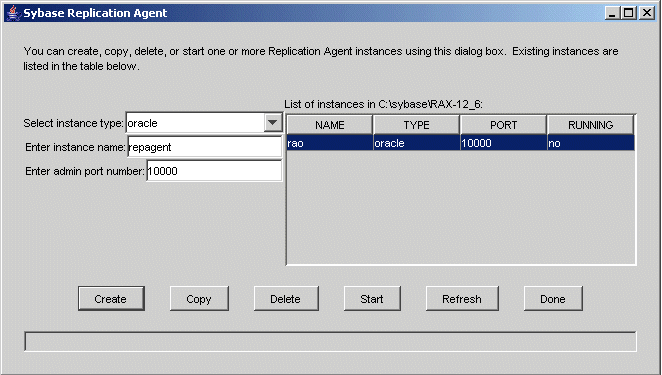Image resolution: width=662 pixels, height=375 pixels.
Task: Select the '10000' port cell in table
Action: pyautogui.click(x=504, y=143)
